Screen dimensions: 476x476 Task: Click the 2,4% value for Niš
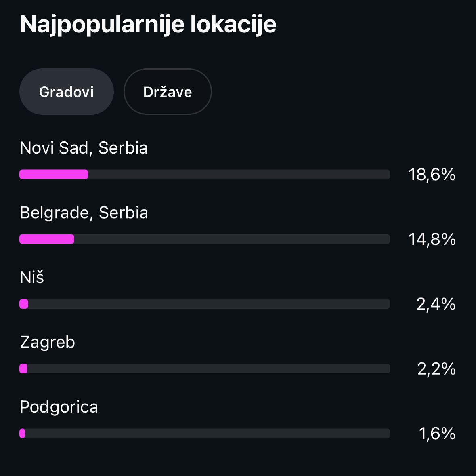[436, 304]
